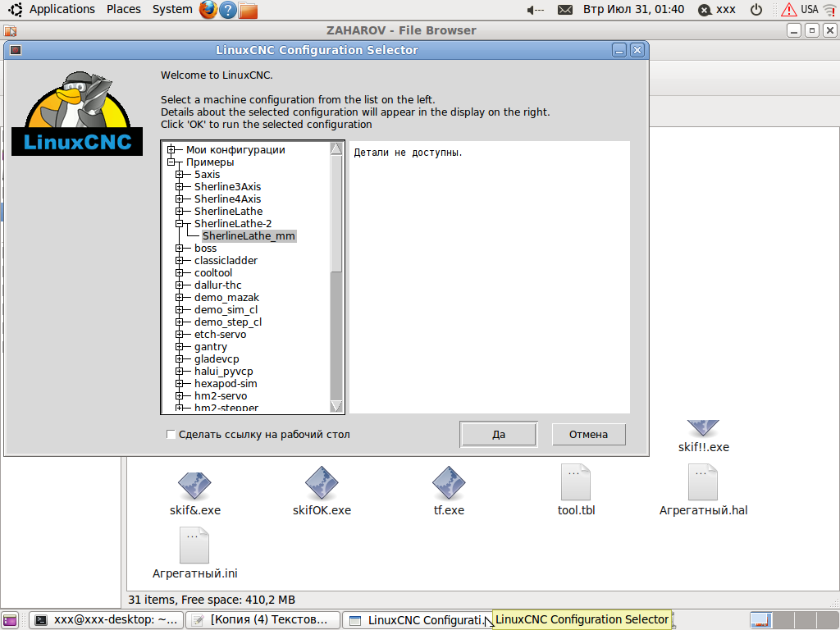Switch to xxx@xxx-desktop terminal in taskbar
This screenshot has width=840, height=630.
(106, 620)
